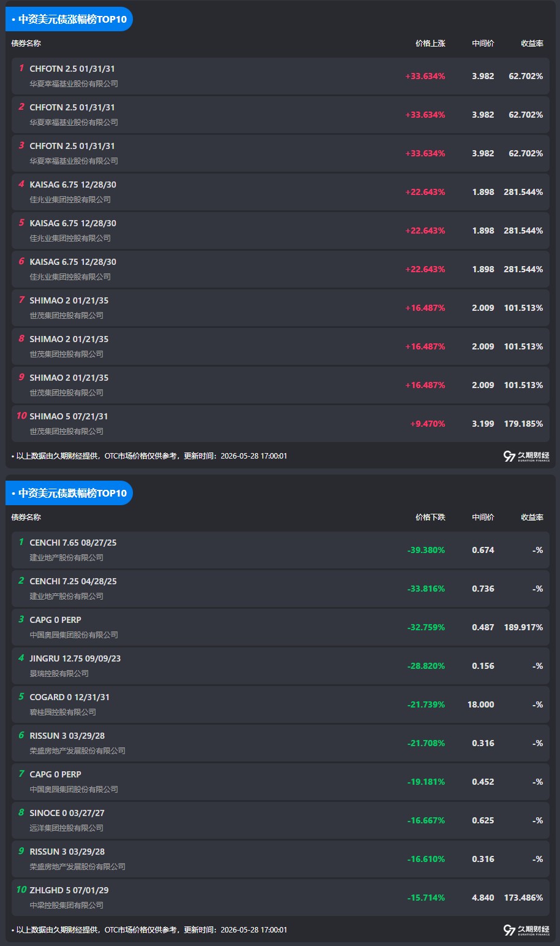Click the -16.667% price drop value
Image resolution: width=560 pixels, height=946 pixels.
point(426,820)
